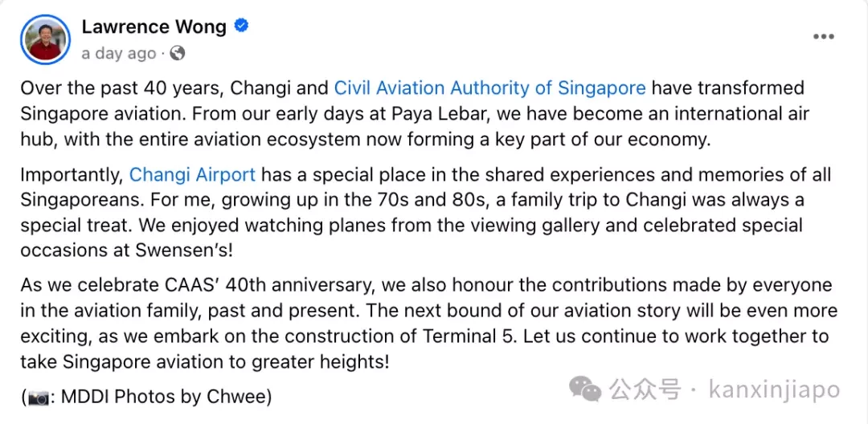
Task: Click the WeChat logo in the watermark
Action: [x=585, y=389]
